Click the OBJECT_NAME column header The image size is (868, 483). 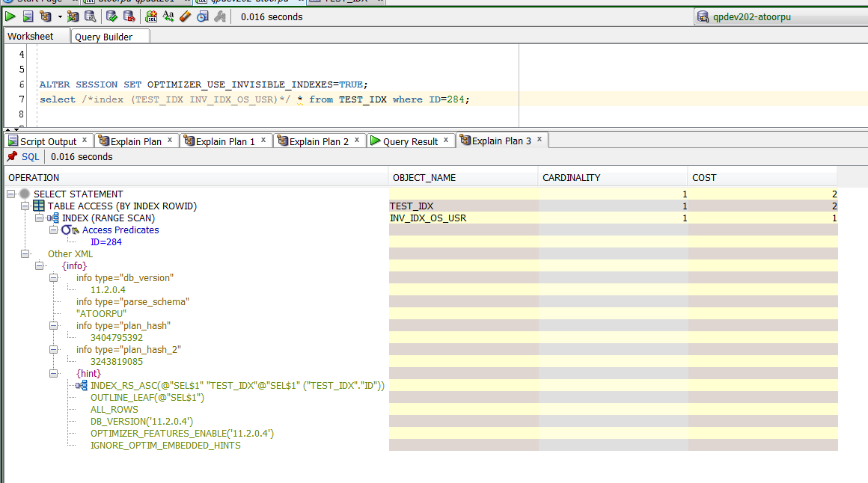[463, 178]
